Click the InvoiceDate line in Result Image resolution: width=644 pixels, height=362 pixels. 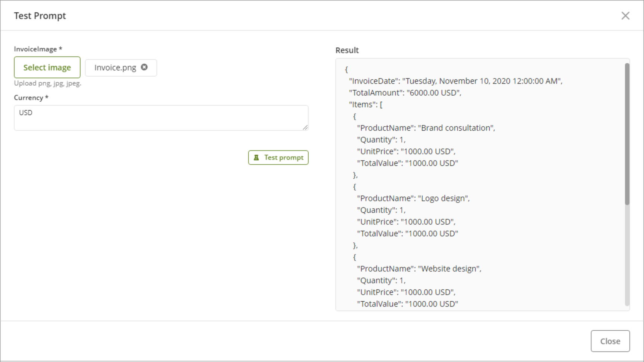(x=455, y=81)
